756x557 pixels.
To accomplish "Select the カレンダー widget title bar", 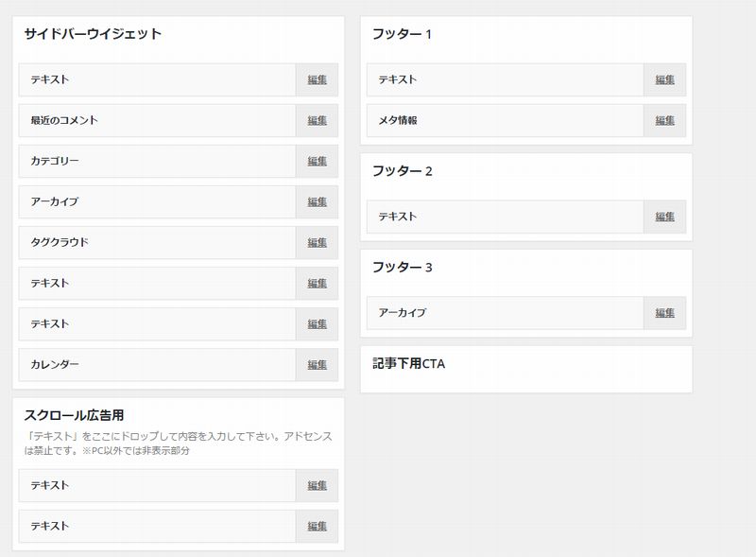I will [157, 364].
